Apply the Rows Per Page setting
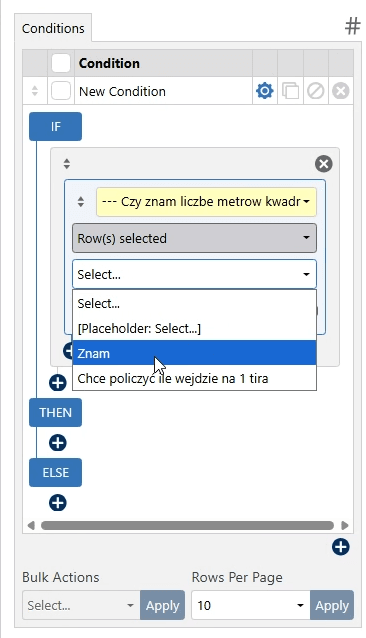The image size is (366, 638). pyautogui.click(x=332, y=605)
